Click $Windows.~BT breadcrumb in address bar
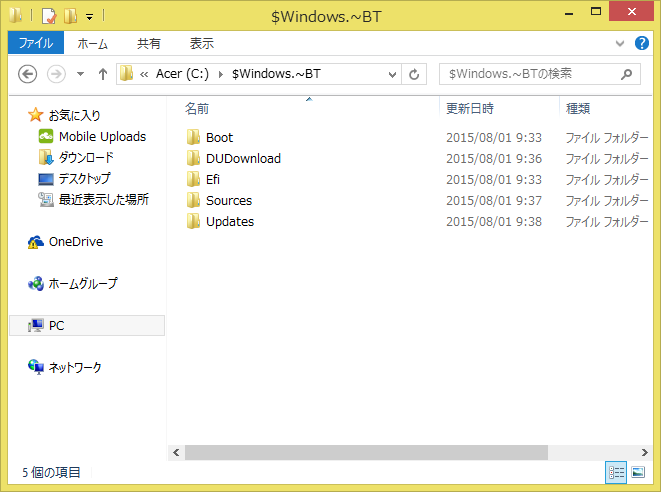 [276, 74]
